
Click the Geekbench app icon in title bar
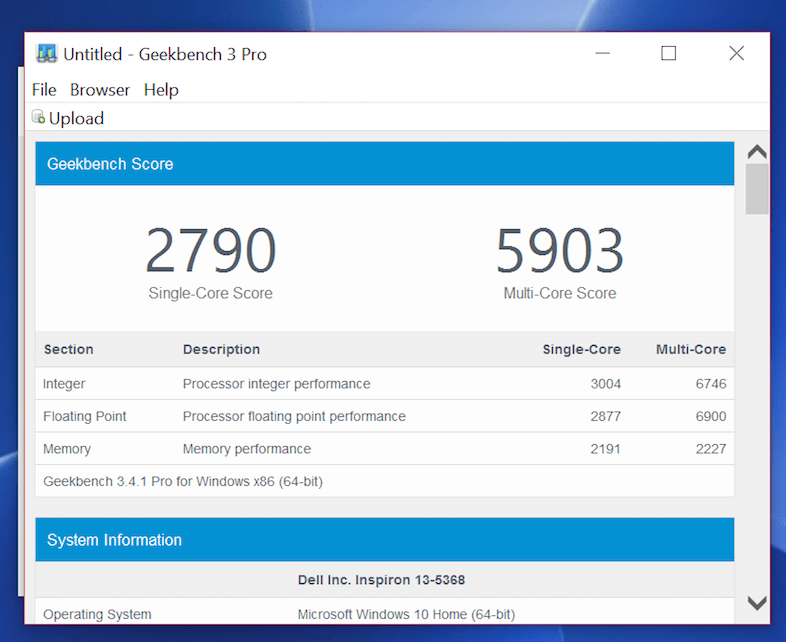point(47,54)
